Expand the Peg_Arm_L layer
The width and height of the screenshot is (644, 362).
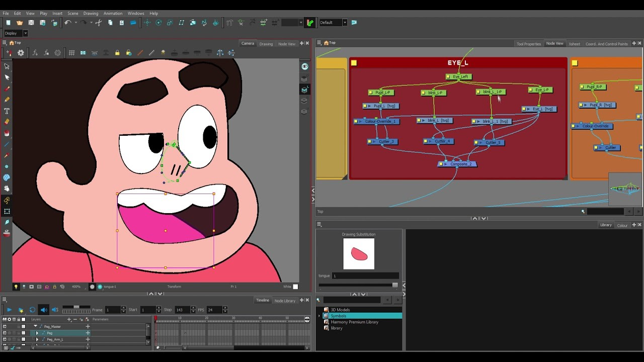coord(37,339)
